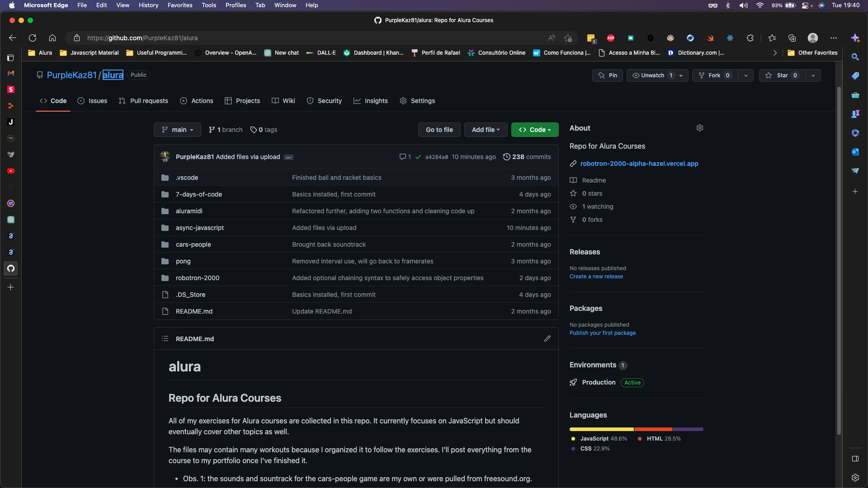The height and width of the screenshot is (488, 868).
Task: Expand the commit message ellipsis
Action: pyautogui.click(x=288, y=157)
